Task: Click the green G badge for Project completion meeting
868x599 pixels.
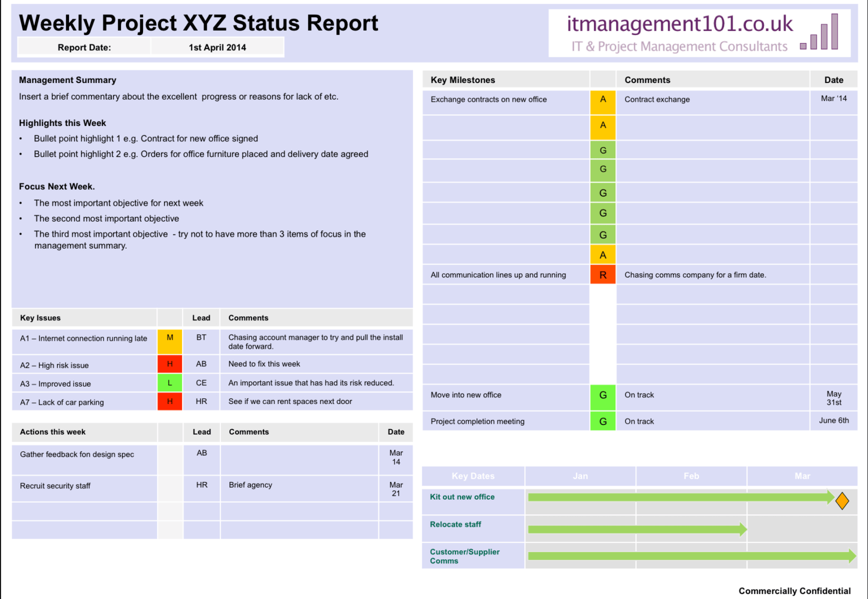Action: [x=602, y=421]
